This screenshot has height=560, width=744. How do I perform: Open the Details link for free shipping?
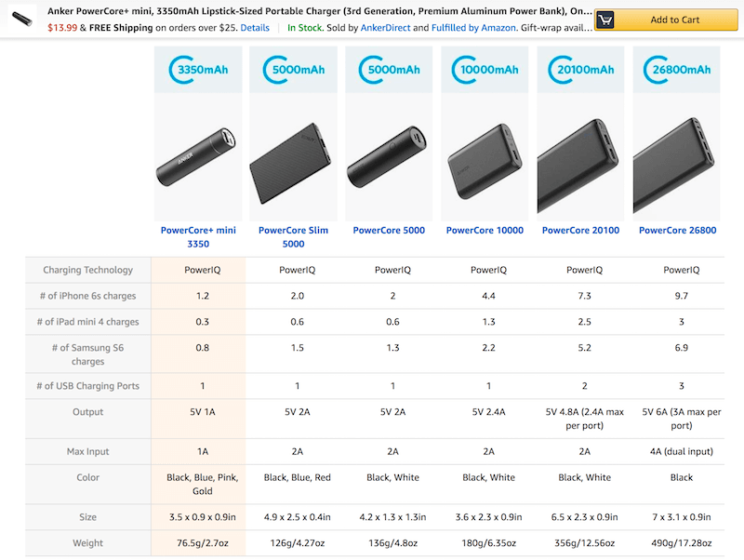[x=255, y=28]
